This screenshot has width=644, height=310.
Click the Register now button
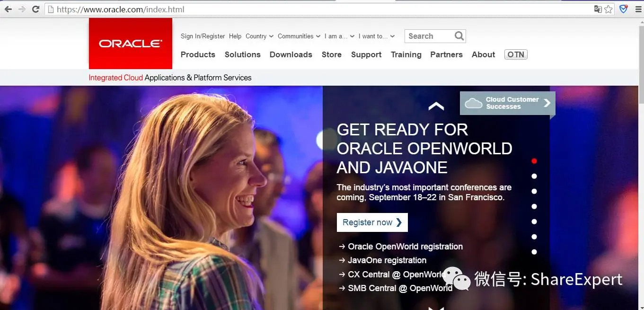(x=372, y=222)
